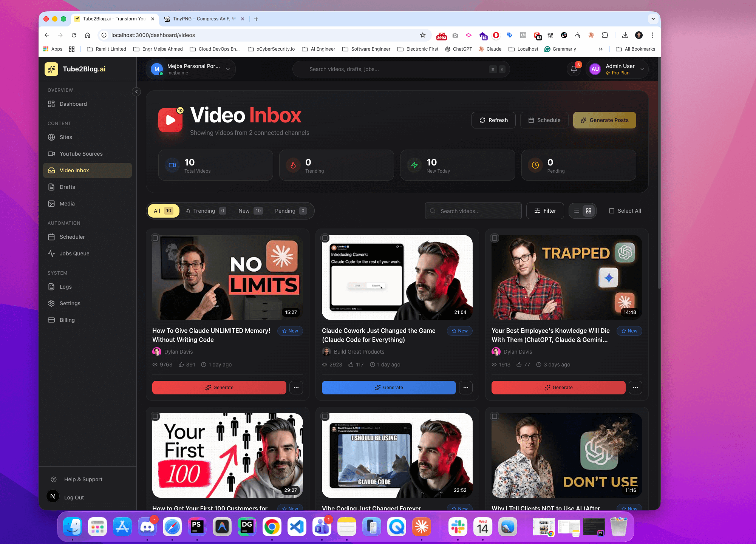Viewport: 756px width, 544px height.
Task: Click the Generate Posts button
Action: (x=604, y=120)
